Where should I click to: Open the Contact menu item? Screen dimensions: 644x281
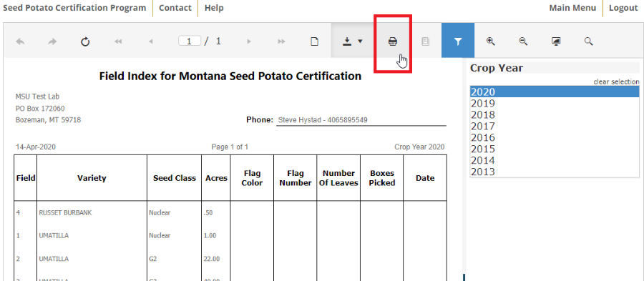click(175, 8)
